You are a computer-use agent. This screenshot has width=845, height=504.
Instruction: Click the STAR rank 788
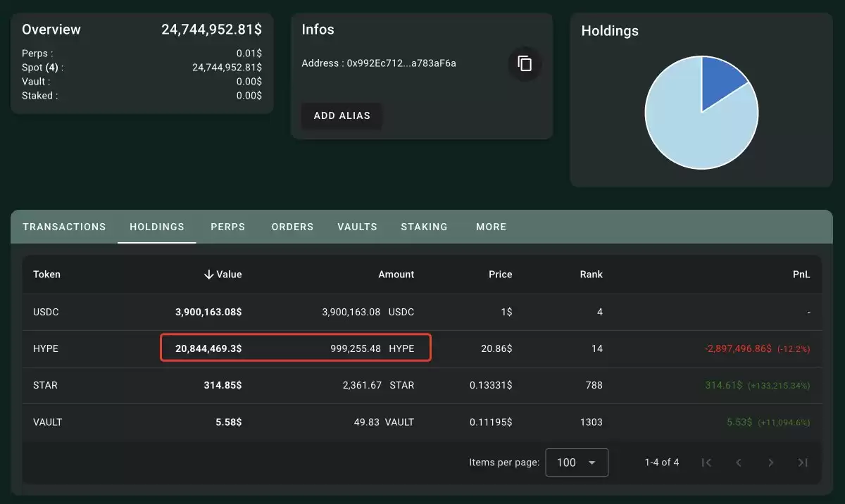[594, 385]
